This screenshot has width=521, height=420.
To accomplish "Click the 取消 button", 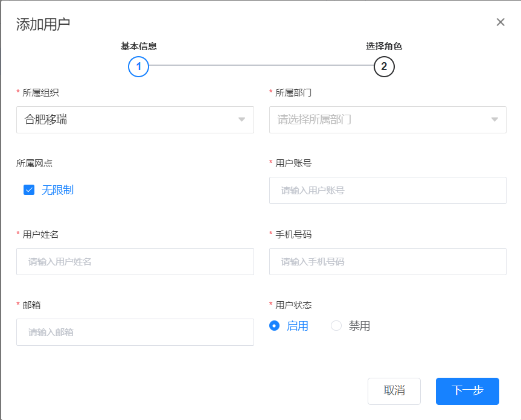I will (394, 390).
